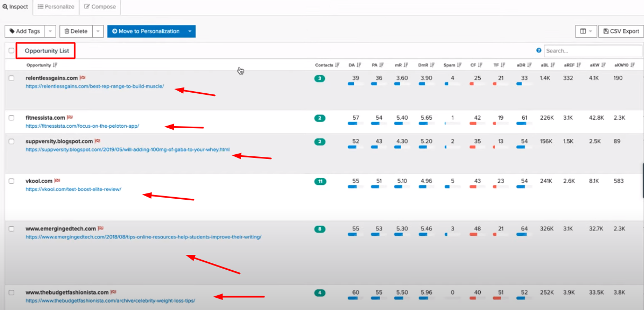Open the suppversity.blogspot.com gaba whey link
The image size is (644, 310).
tap(128, 149)
